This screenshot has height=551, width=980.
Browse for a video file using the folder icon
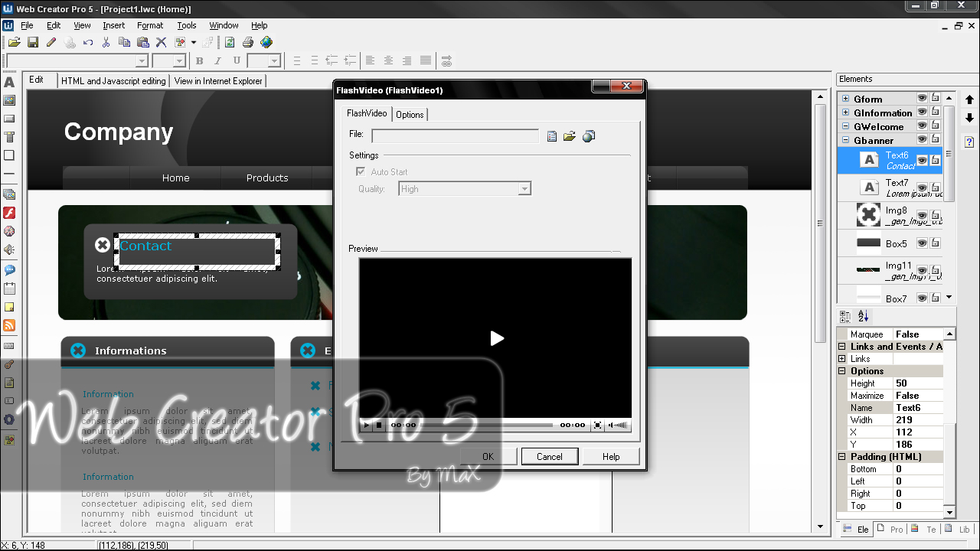(570, 136)
